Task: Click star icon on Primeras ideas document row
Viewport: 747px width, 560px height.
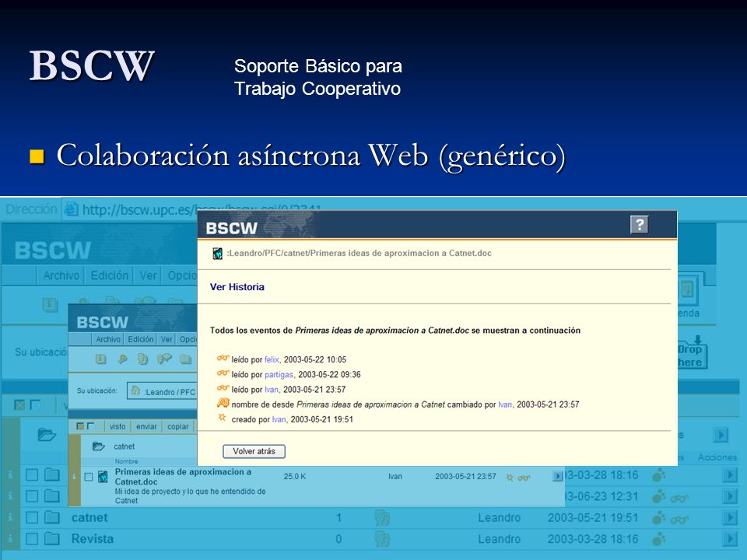Action: tap(509, 477)
